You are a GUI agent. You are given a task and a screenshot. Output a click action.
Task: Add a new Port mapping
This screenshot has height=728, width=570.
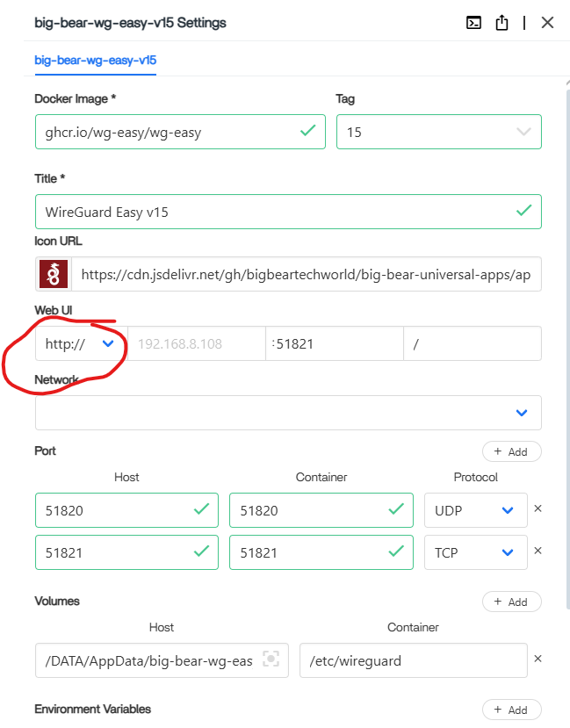coord(511,451)
